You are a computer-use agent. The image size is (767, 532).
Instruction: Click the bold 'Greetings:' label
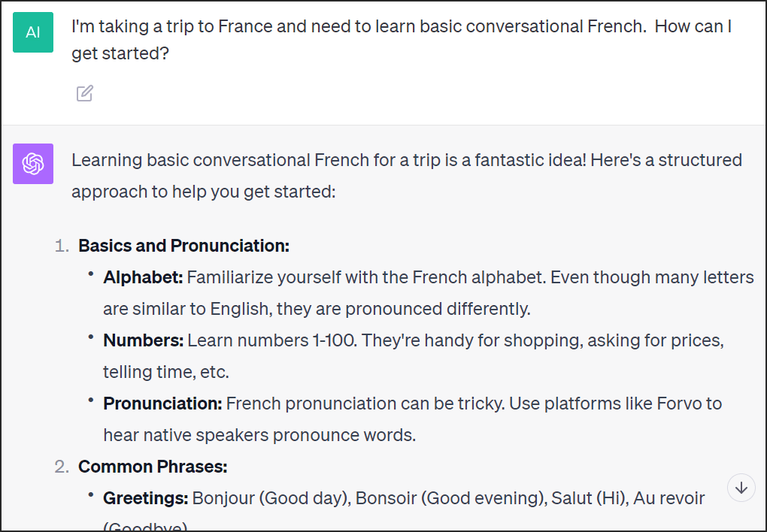pos(146,497)
